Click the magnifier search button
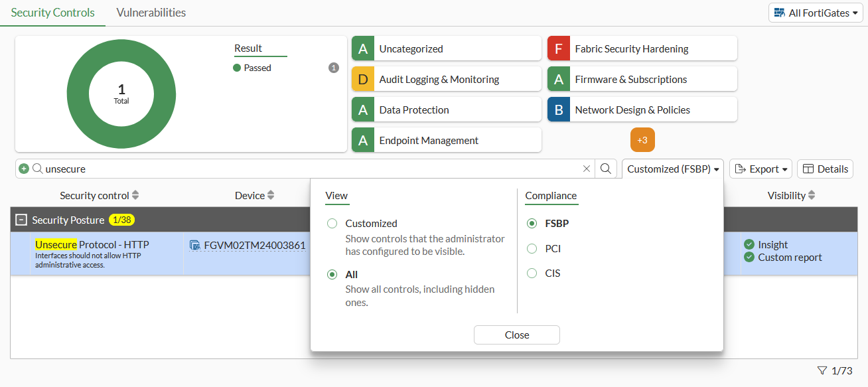Screen dimensions: 868x387 click(606, 169)
